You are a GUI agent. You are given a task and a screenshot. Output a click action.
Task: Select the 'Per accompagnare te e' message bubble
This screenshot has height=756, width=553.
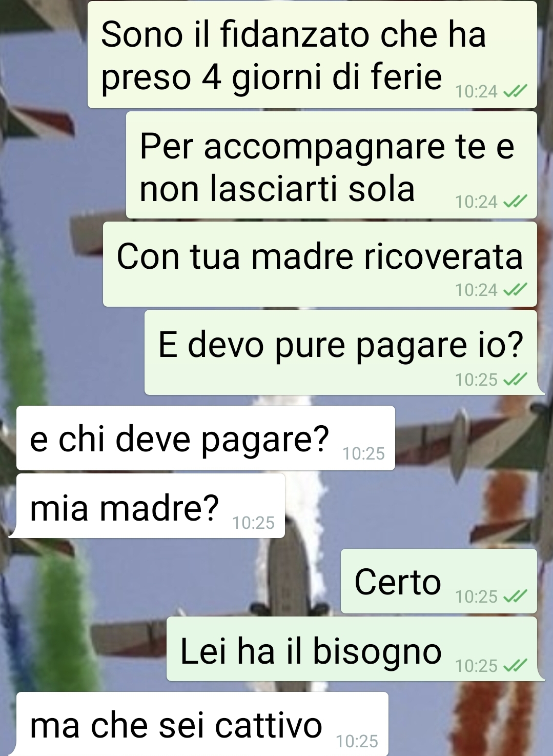tap(332, 165)
